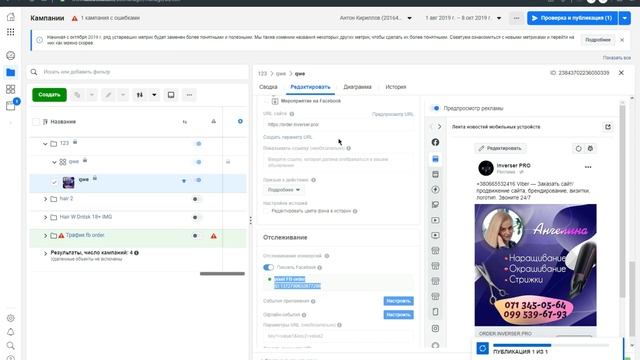This screenshot has width=640, height=360.
Task: Click the campaigns table horizontal scrollbar
Action: [222, 273]
